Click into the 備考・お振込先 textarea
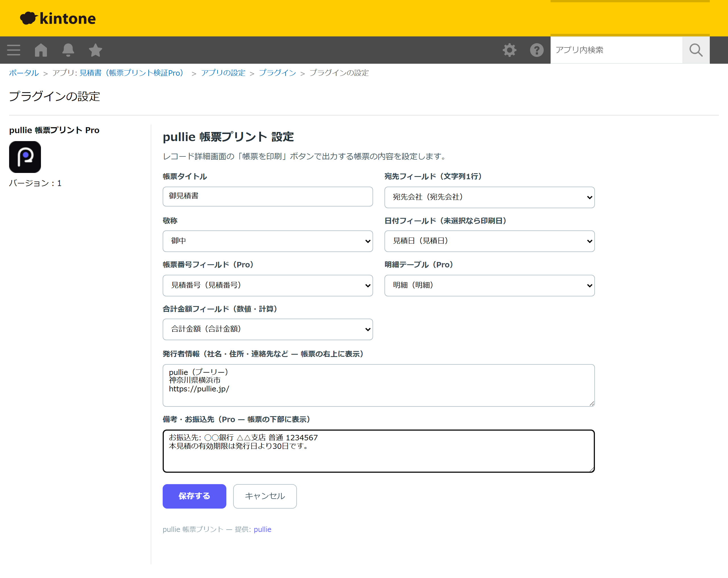This screenshot has height=578, width=728. [x=379, y=451]
